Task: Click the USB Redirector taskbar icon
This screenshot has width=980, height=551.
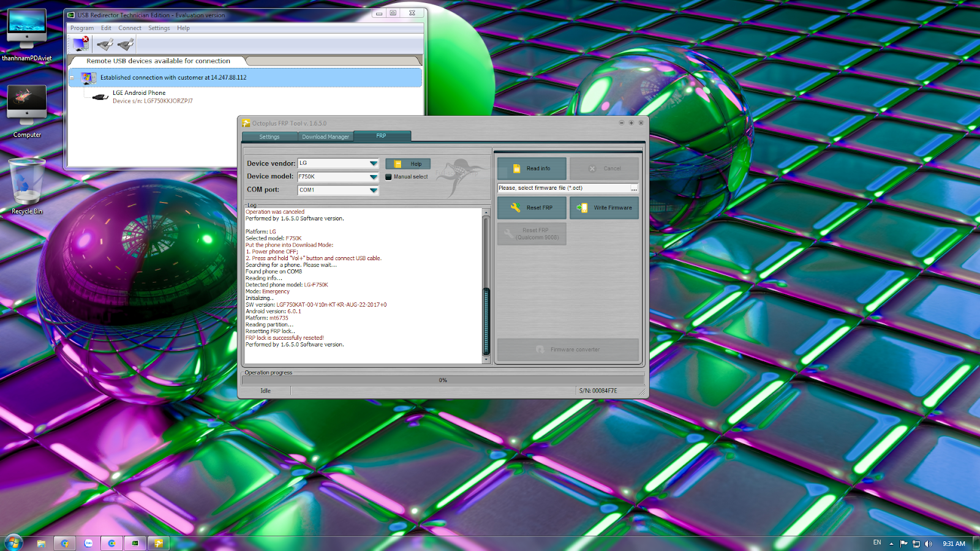Action: pyautogui.click(x=135, y=543)
